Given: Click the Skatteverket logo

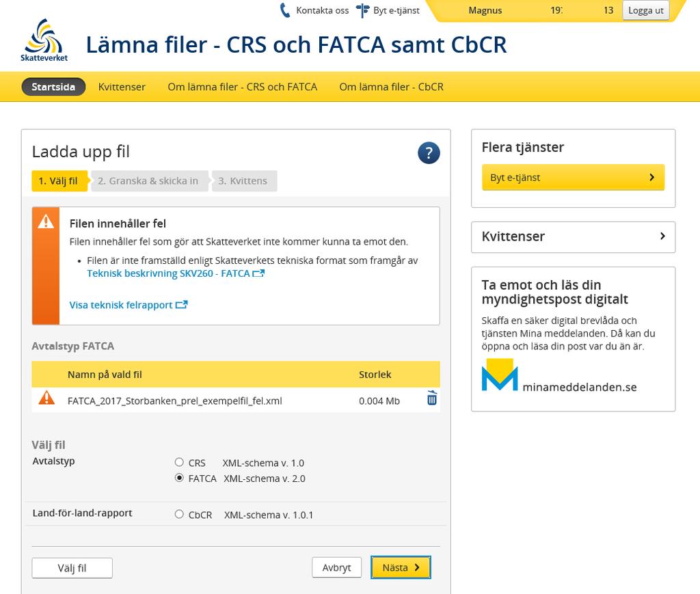Looking at the screenshot, I should click(x=44, y=40).
